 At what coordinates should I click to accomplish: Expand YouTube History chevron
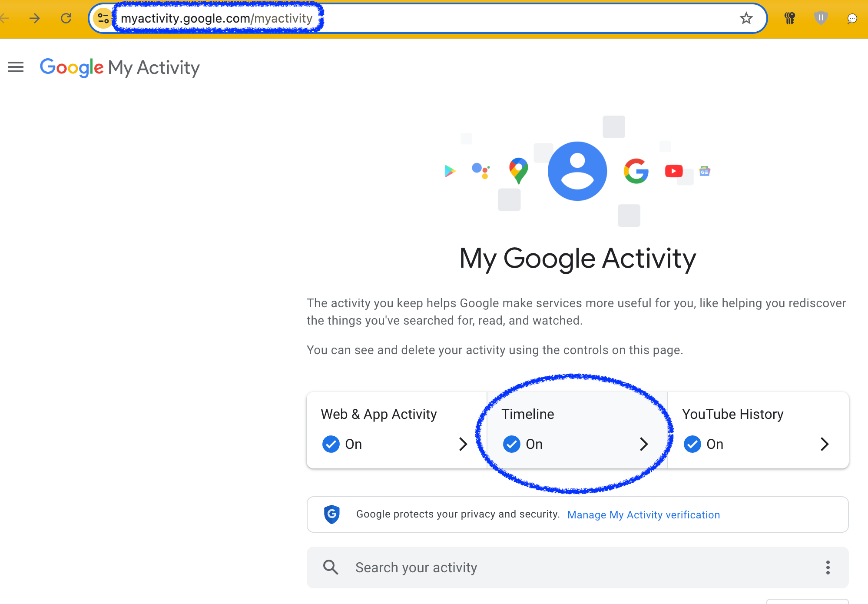point(825,444)
